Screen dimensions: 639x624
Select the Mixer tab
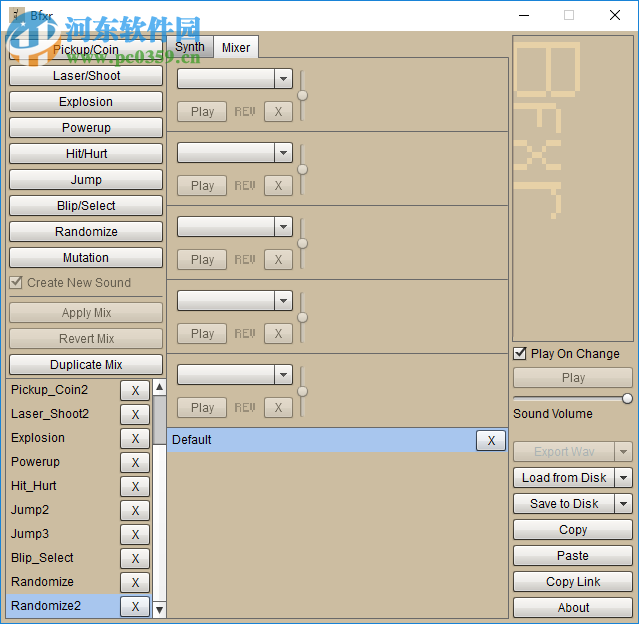pos(236,47)
